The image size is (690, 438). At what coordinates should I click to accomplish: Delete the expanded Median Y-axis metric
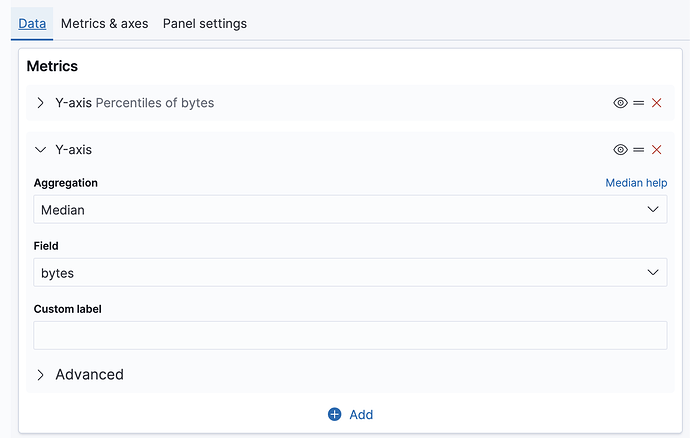657,150
